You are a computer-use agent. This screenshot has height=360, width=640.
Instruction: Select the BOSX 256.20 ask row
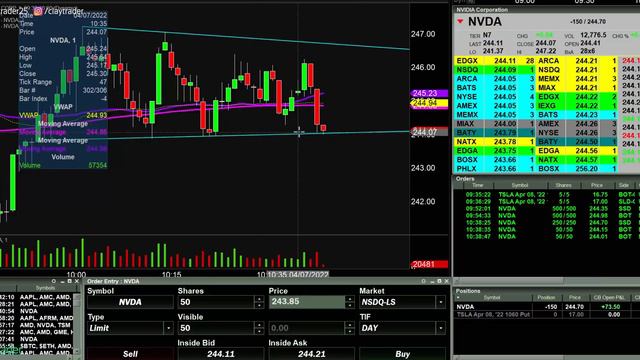[x=577, y=169]
